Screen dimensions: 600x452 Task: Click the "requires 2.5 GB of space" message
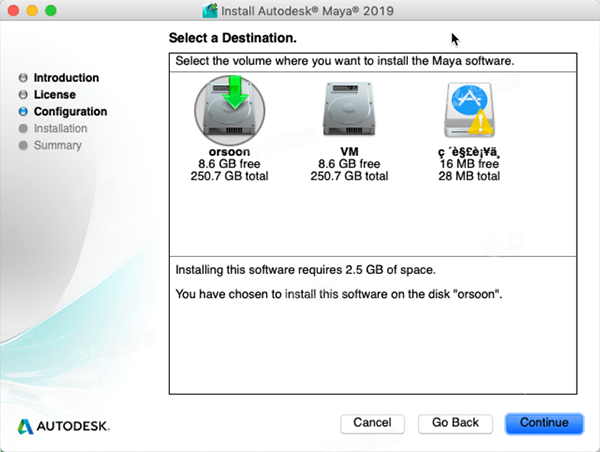click(305, 270)
